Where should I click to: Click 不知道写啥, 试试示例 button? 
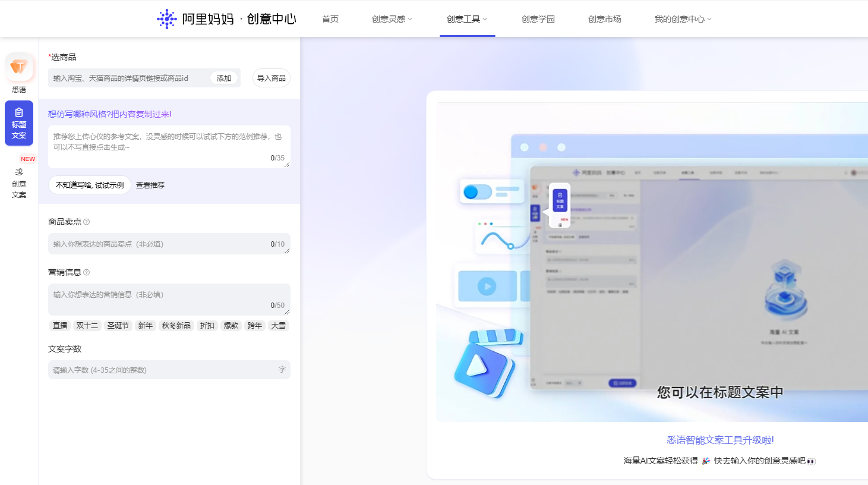(90, 185)
